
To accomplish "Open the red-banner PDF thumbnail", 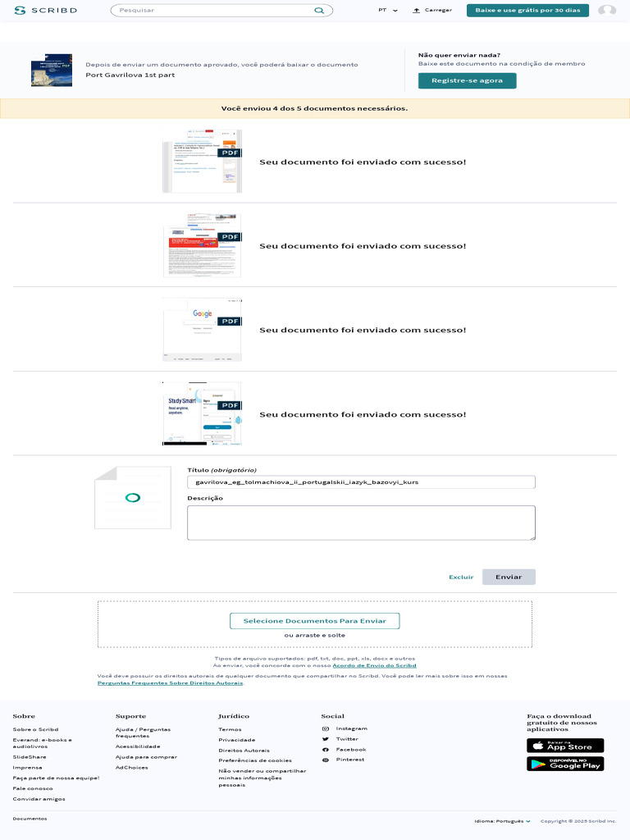I will (x=202, y=245).
